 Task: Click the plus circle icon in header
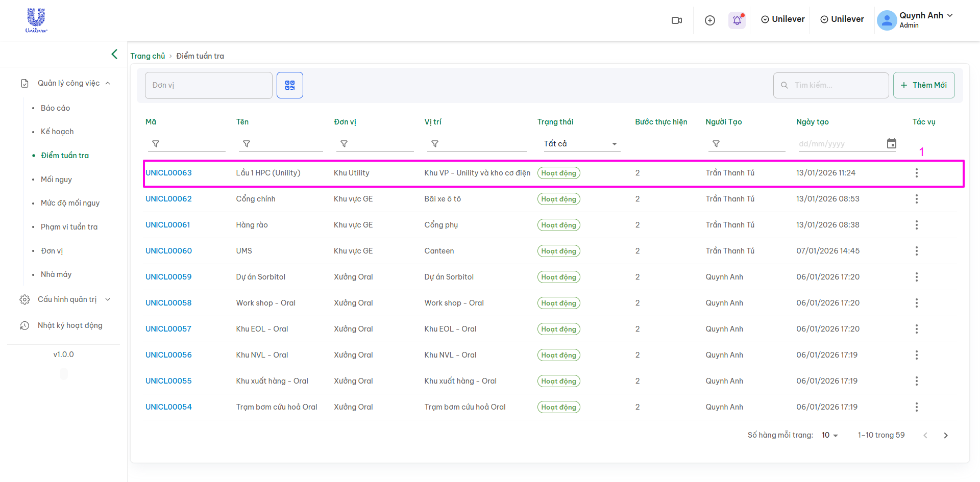coord(709,20)
